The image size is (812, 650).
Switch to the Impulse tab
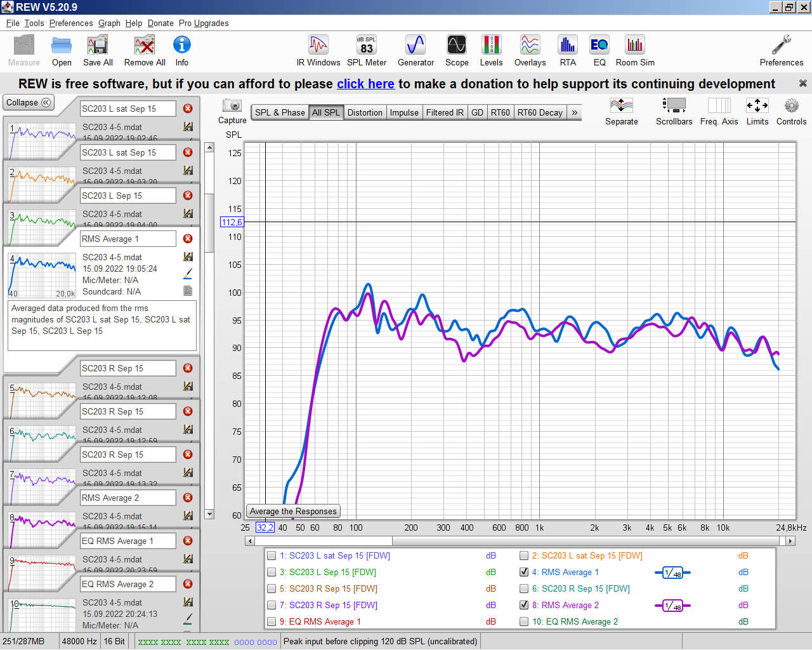point(404,112)
